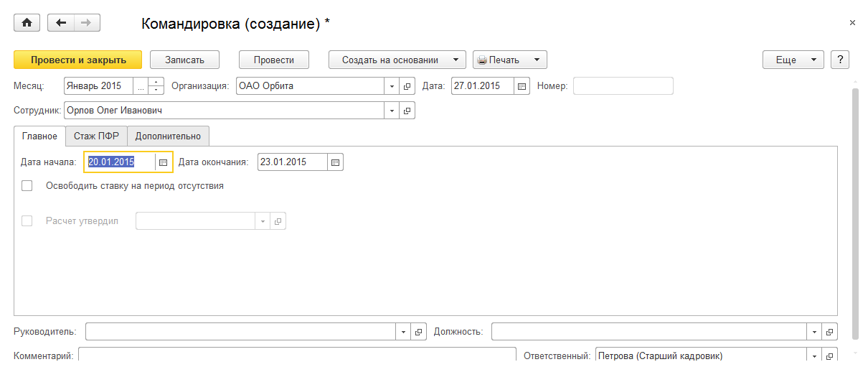Open the Организация record via open icon
Screen dimensions: 868x367
(407, 86)
